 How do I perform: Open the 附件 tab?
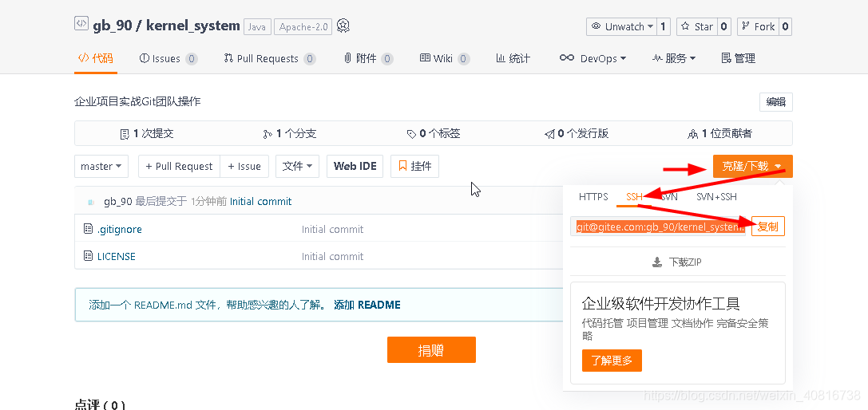[x=368, y=58]
